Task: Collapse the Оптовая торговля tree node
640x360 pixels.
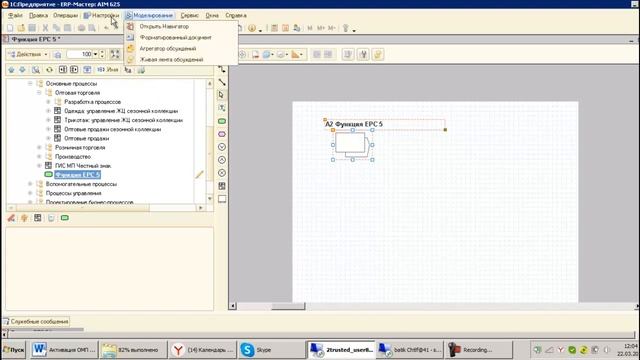Action: 39,93
